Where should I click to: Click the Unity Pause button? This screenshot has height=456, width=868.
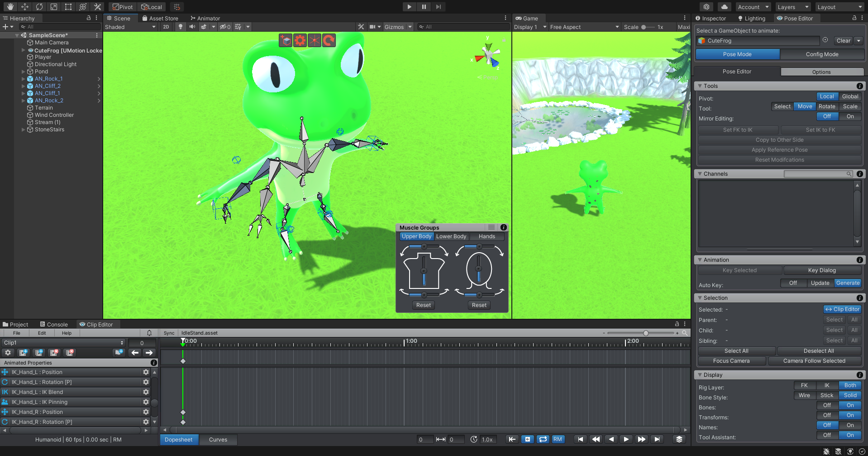click(x=424, y=7)
